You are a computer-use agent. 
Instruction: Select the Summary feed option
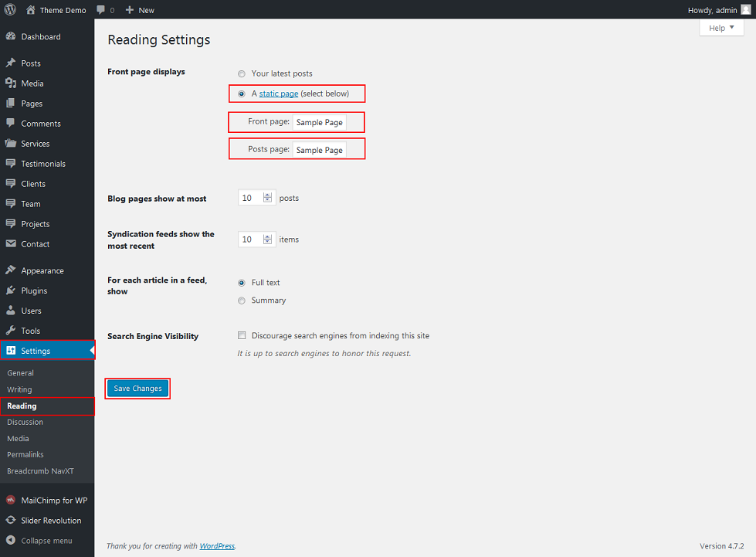point(242,301)
